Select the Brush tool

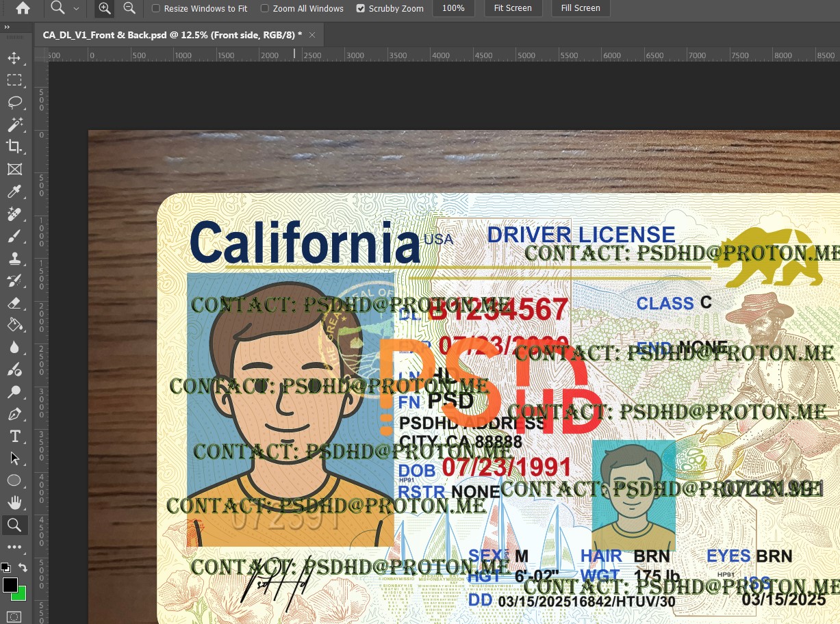[x=15, y=236]
